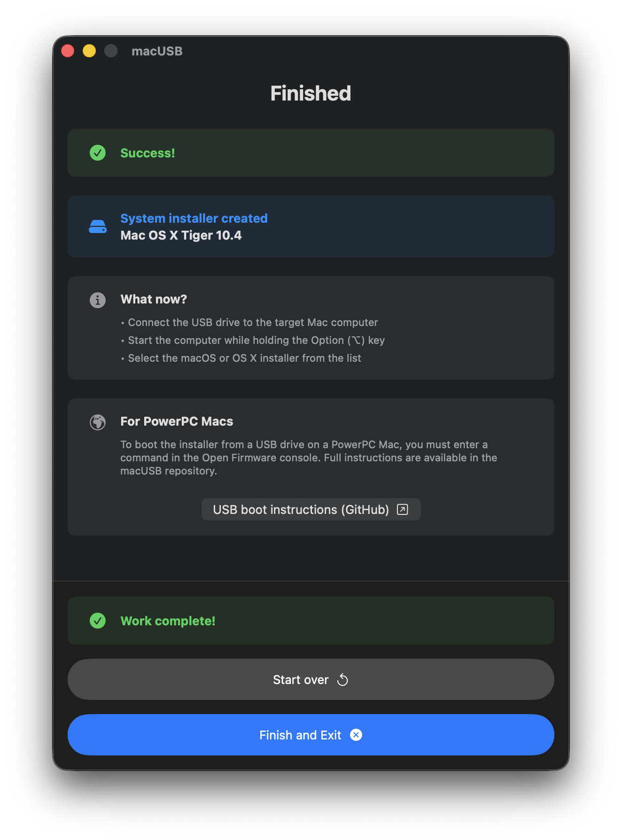Click the info icon next to What now
This screenshot has width=622, height=840.
coord(97,300)
